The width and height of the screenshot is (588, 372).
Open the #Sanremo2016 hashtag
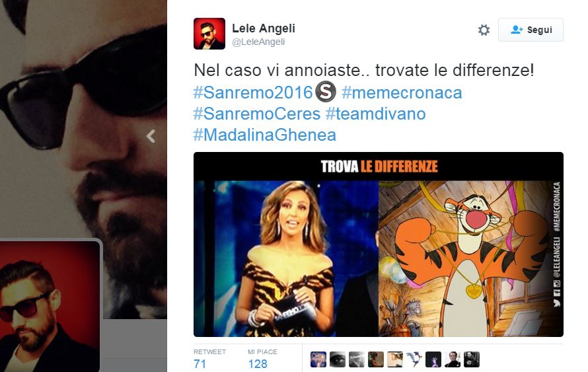253,93
